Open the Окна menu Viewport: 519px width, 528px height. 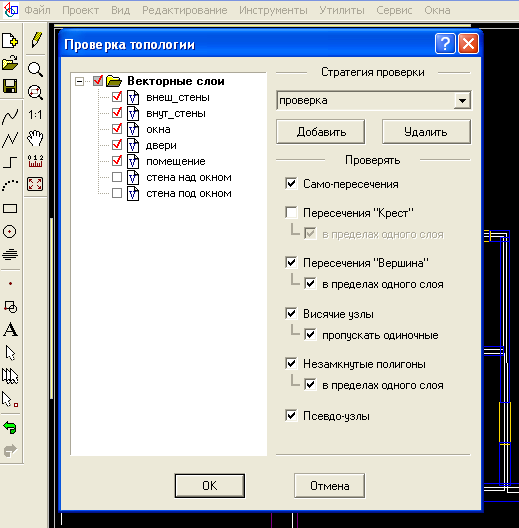[x=437, y=10]
